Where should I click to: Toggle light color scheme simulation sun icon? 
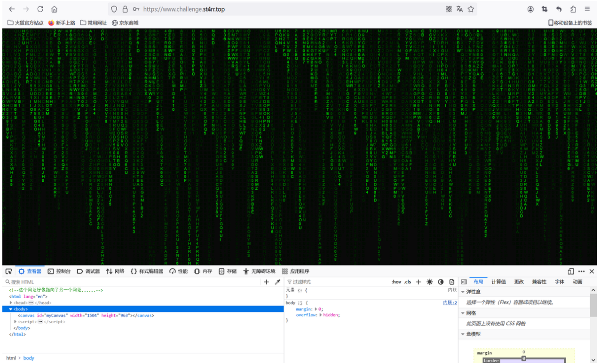point(429,282)
